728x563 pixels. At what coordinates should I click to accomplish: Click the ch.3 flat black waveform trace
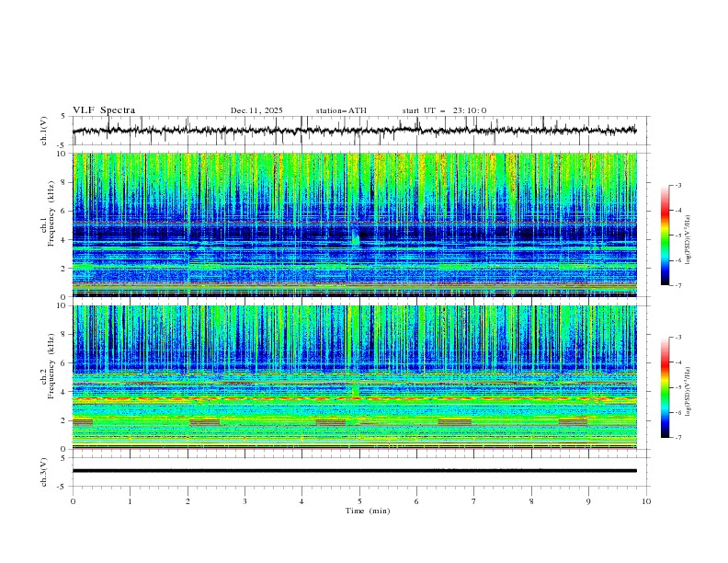click(355, 471)
